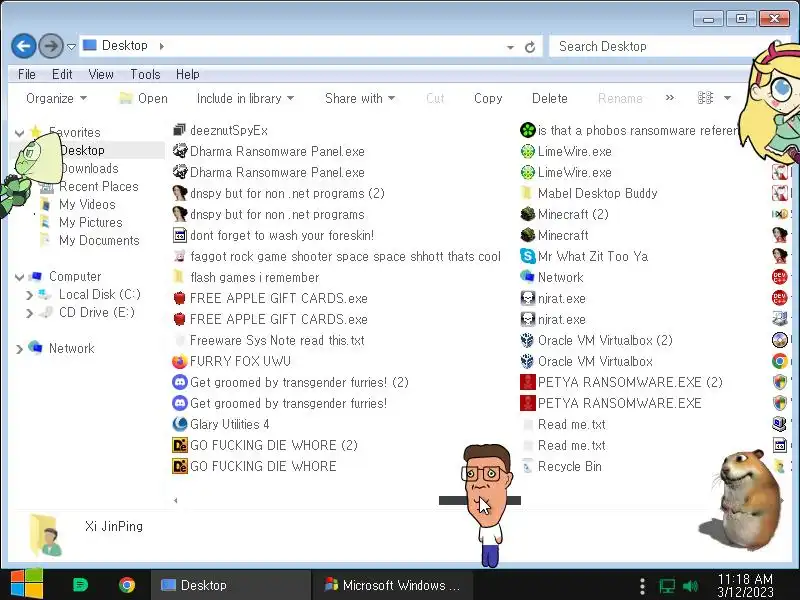Select My Videos in navigation pane

pos(87,204)
